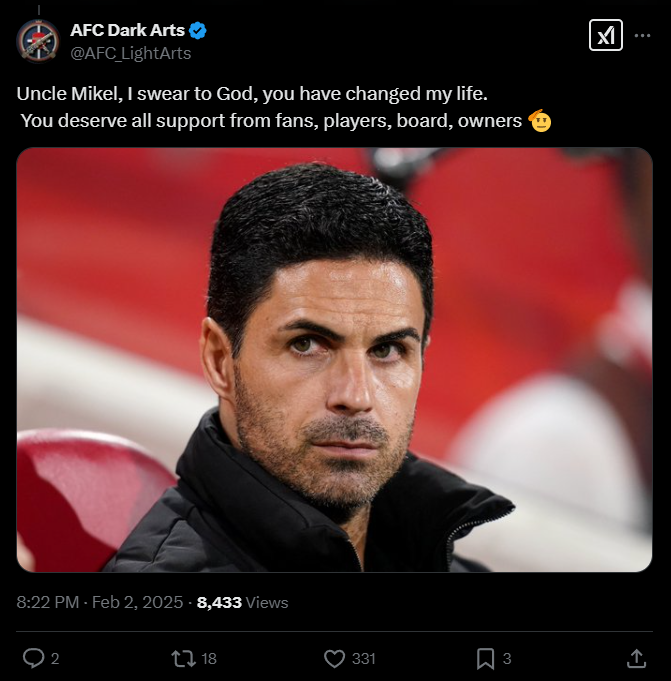Enlarge the photo of the man in the tweet
The width and height of the screenshot is (671, 681).
tap(334, 360)
